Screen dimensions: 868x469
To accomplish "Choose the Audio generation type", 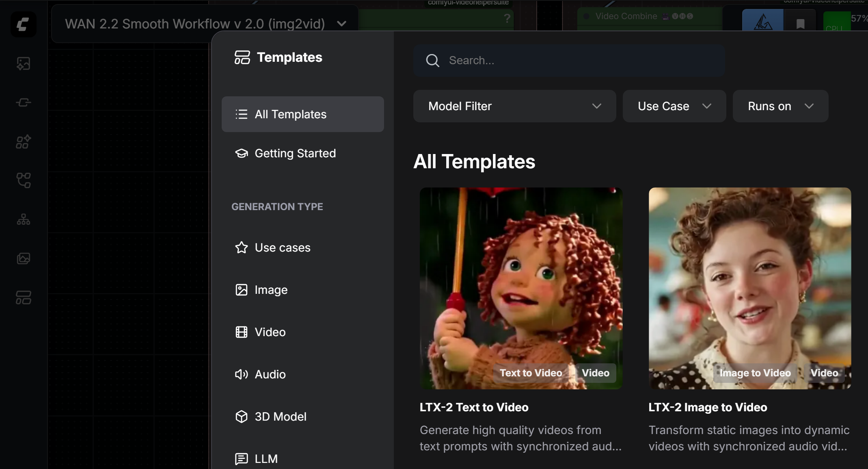I will pyautogui.click(x=270, y=374).
